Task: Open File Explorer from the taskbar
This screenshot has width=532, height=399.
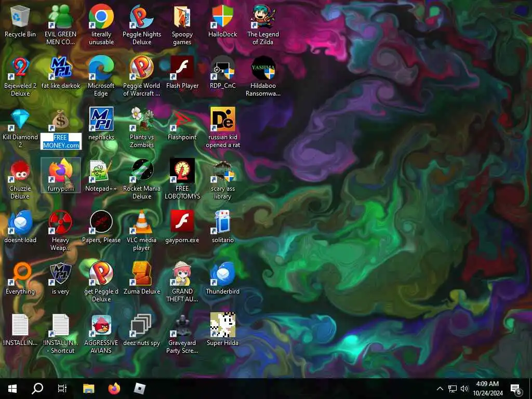Action: 89,389
